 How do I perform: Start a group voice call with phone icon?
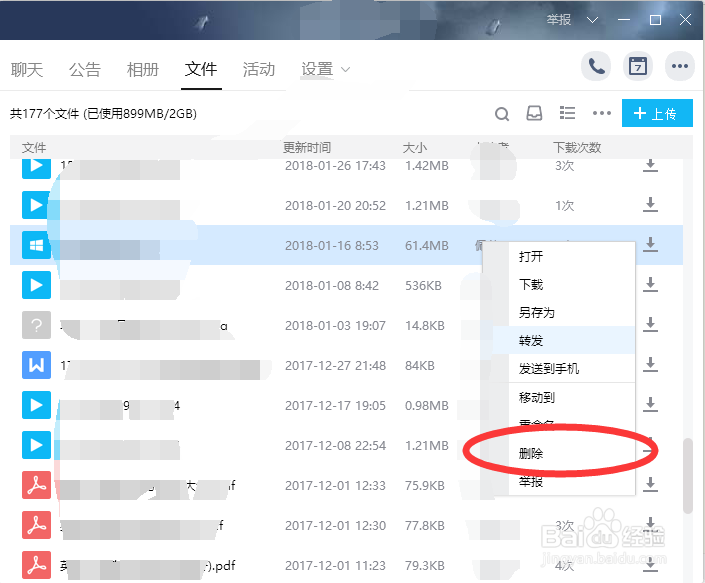[x=596, y=67]
